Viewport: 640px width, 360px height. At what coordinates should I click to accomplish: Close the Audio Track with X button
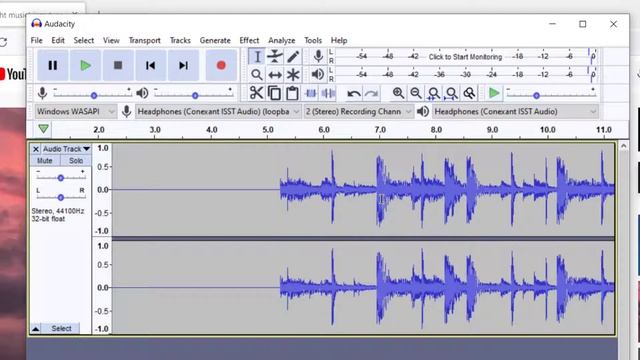36,149
